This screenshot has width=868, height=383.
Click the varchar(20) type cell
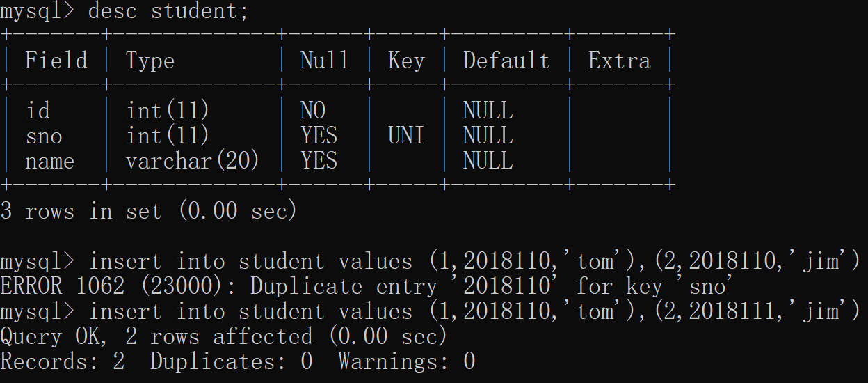[x=193, y=161]
